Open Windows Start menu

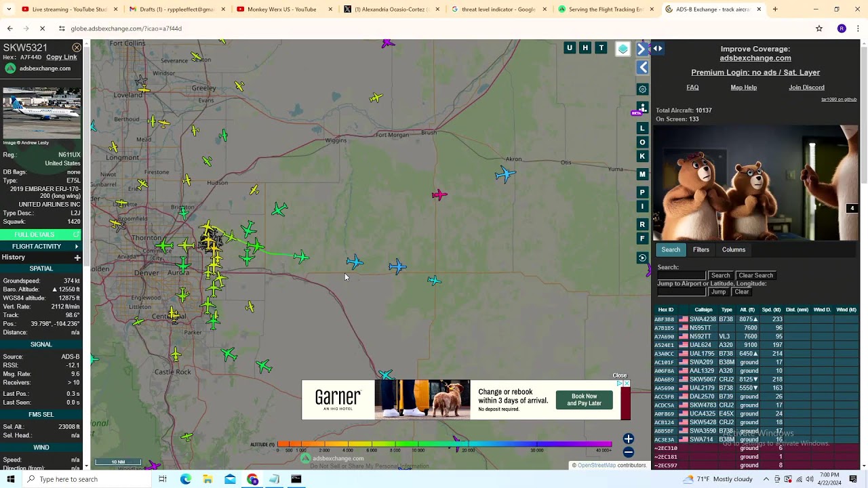(x=10, y=479)
